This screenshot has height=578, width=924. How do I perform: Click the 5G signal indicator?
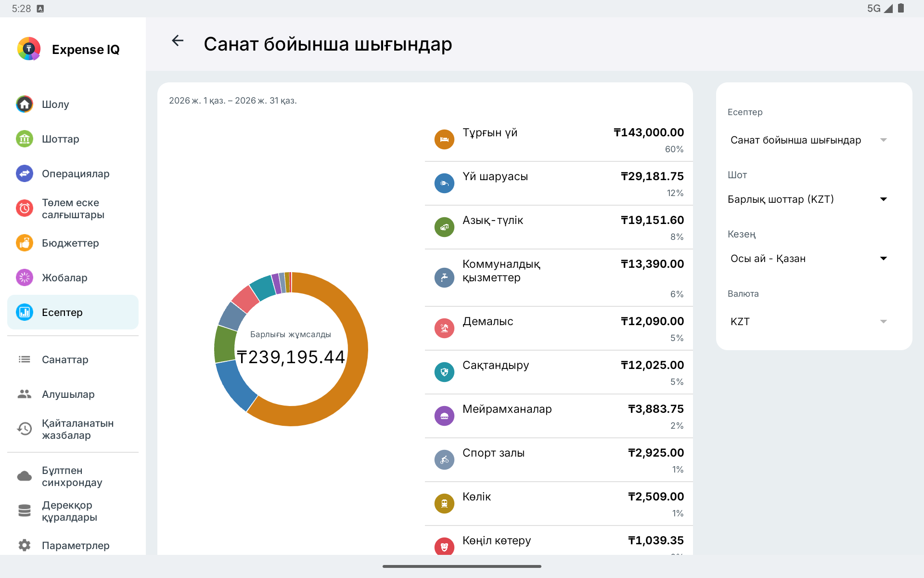tap(873, 8)
